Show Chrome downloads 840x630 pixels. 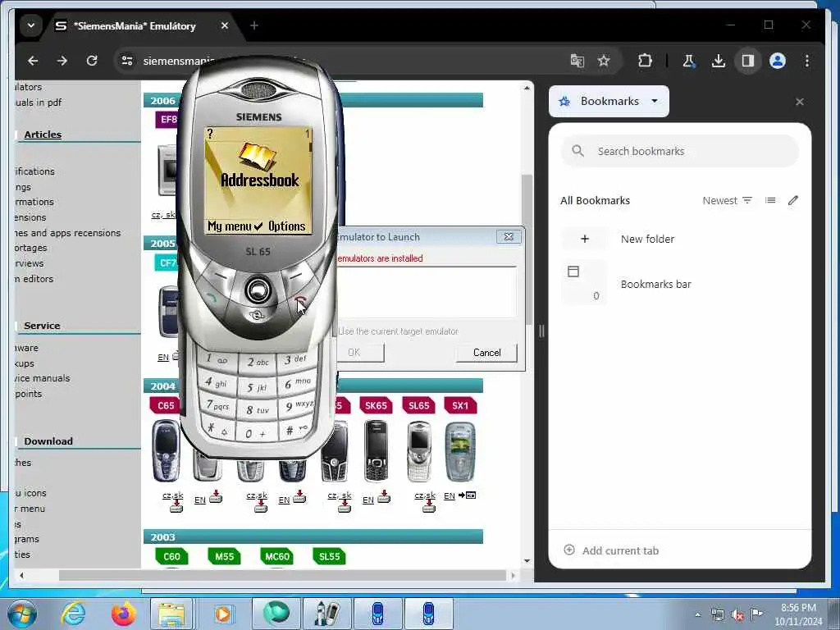click(719, 61)
